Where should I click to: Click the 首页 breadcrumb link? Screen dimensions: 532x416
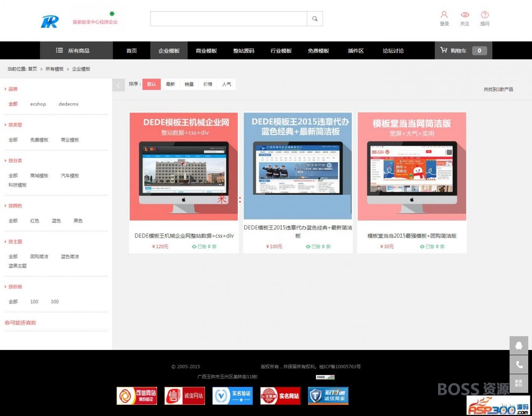(x=32, y=69)
